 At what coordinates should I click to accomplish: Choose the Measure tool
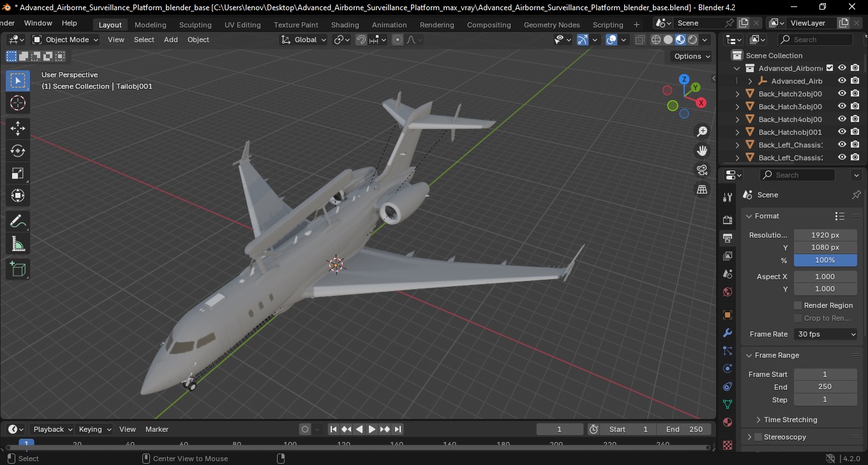(x=18, y=244)
